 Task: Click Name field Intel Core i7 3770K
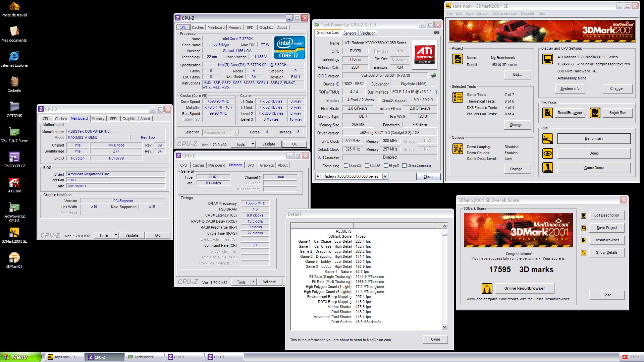237,39
